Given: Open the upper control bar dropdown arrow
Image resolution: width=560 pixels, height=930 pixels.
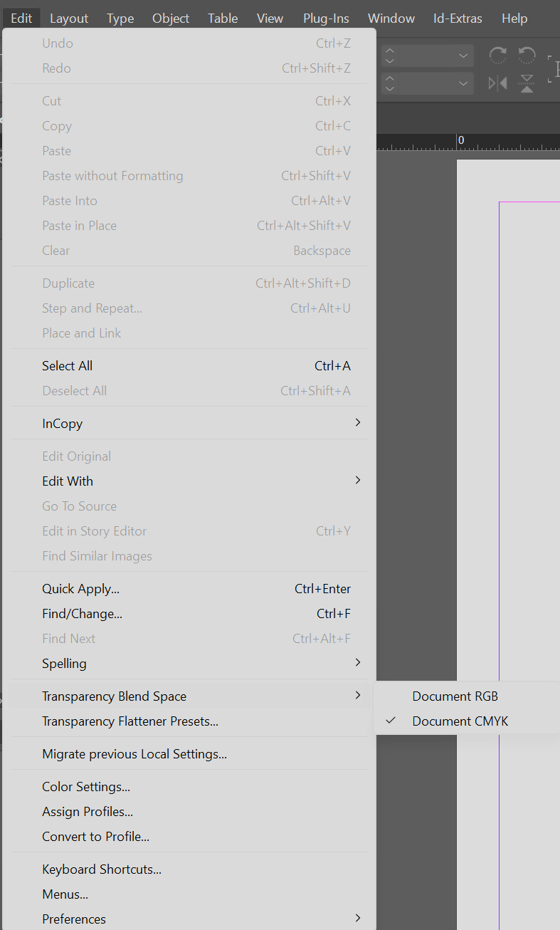Looking at the screenshot, I should pos(463,56).
